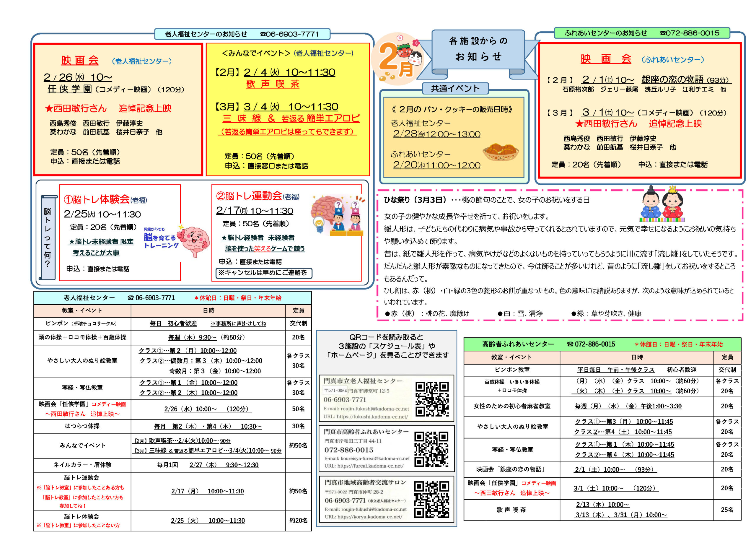Viewport: 756px width, 535px height.
Task: Click 映画会 title in ふれあいセンター box
Action: (x=606, y=59)
